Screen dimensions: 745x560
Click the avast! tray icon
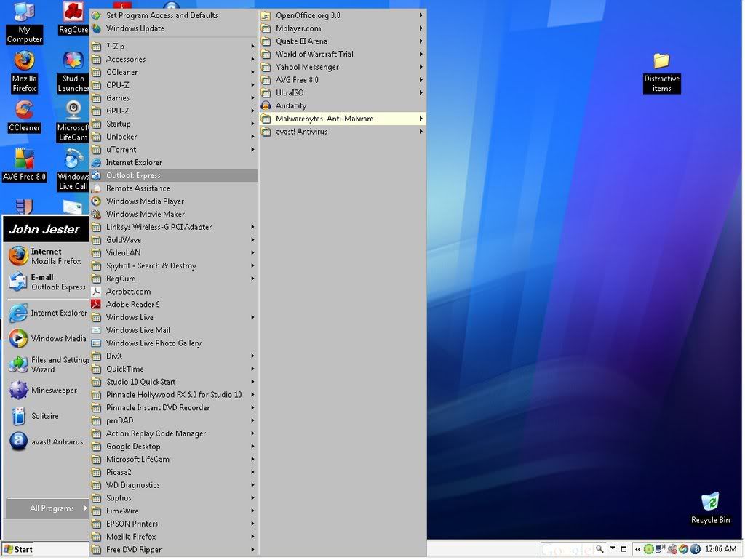pyautogui.click(x=695, y=549)
